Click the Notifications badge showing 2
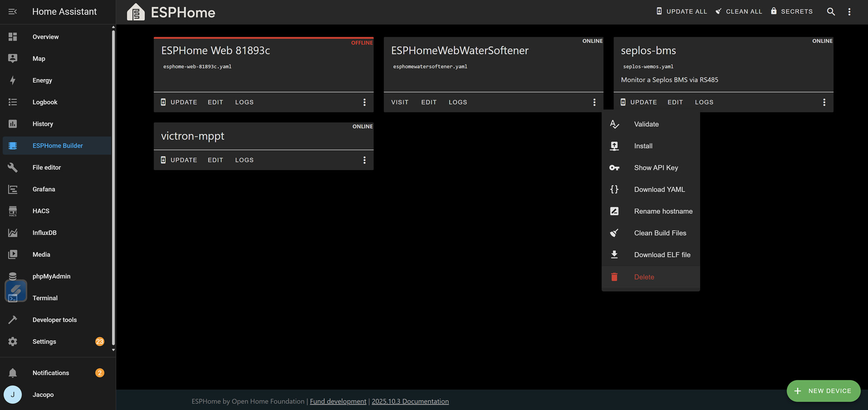 [x=100, y=373]
